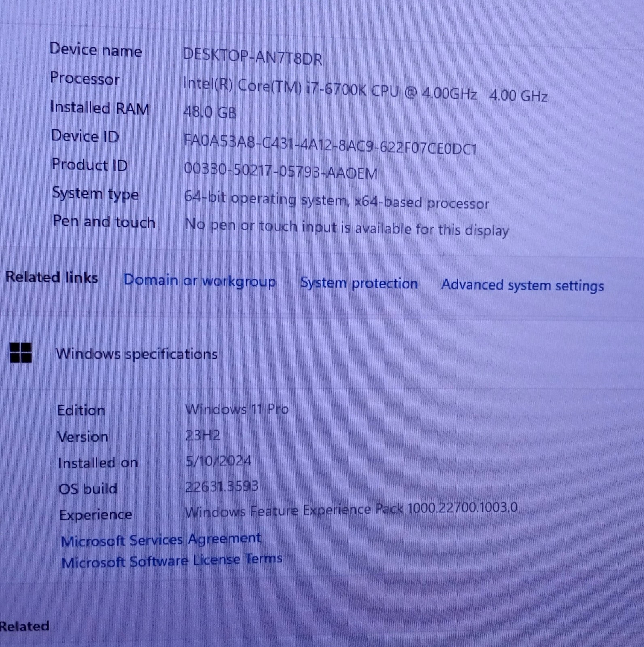Click the Product ID label
Viewport: 644px width, 647px height.
[x=90, y=165]
